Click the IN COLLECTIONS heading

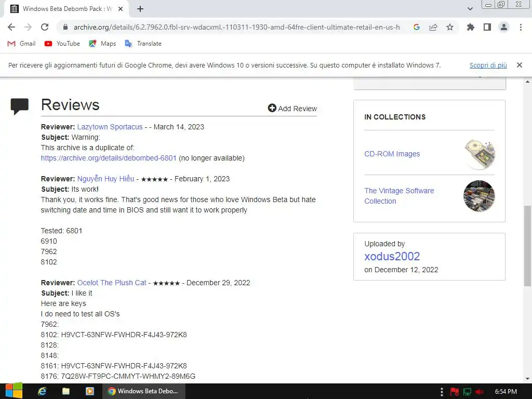pyautogui.click(x=395, y=117)
